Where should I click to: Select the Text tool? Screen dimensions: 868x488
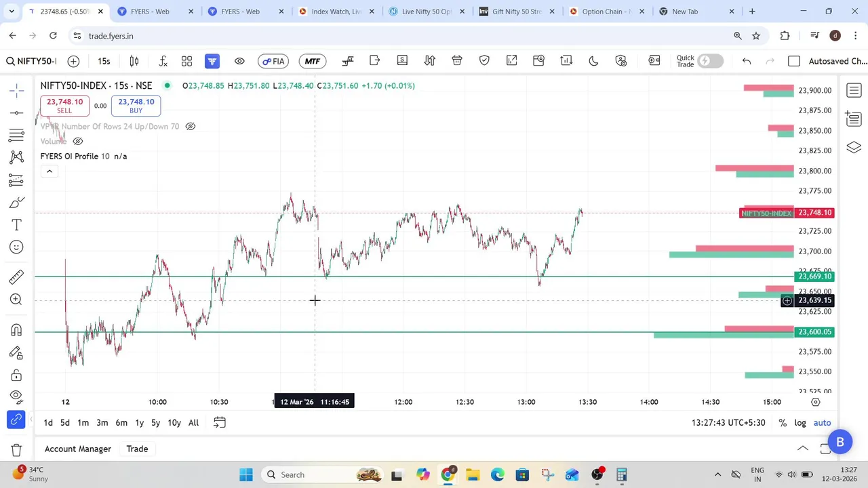[17, 224]
